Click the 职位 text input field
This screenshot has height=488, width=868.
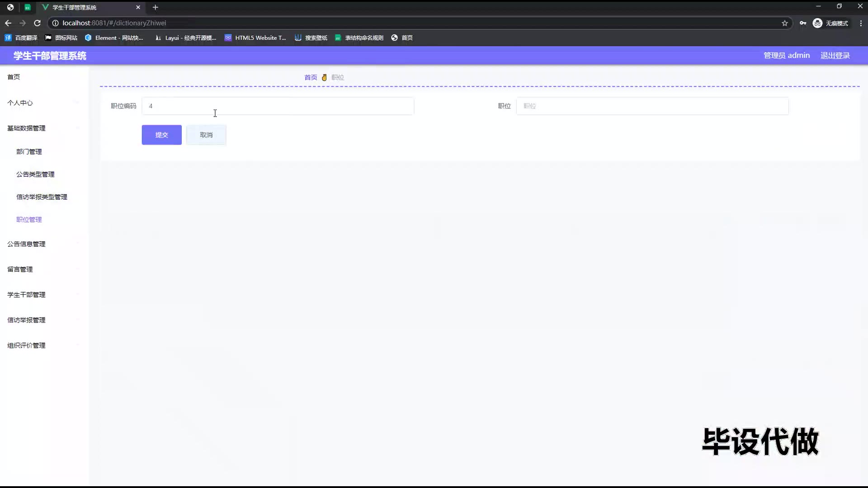point(652,106)
